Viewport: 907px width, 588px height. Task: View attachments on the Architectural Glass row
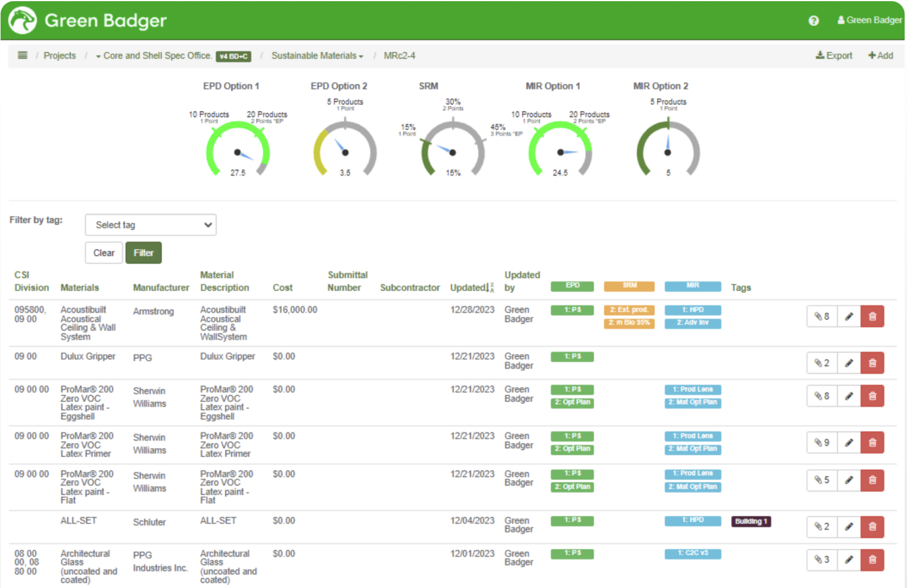[820, 560]
